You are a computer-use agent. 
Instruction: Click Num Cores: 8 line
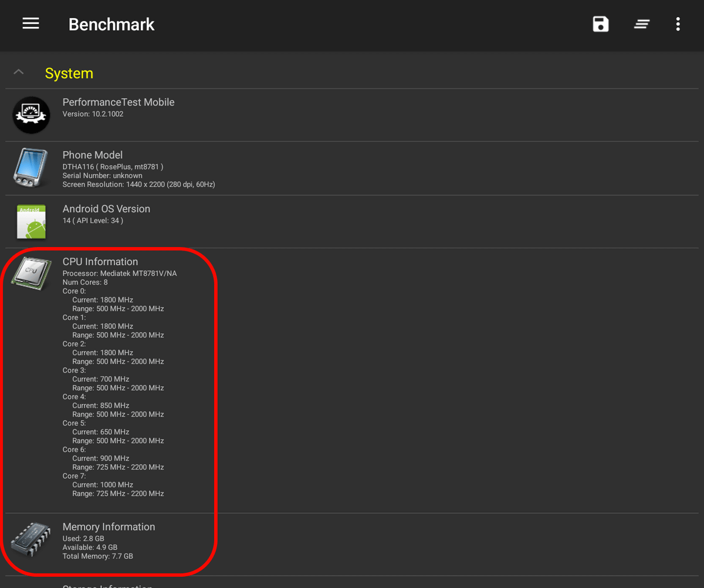pyautogui.click(x=85, y=282)
